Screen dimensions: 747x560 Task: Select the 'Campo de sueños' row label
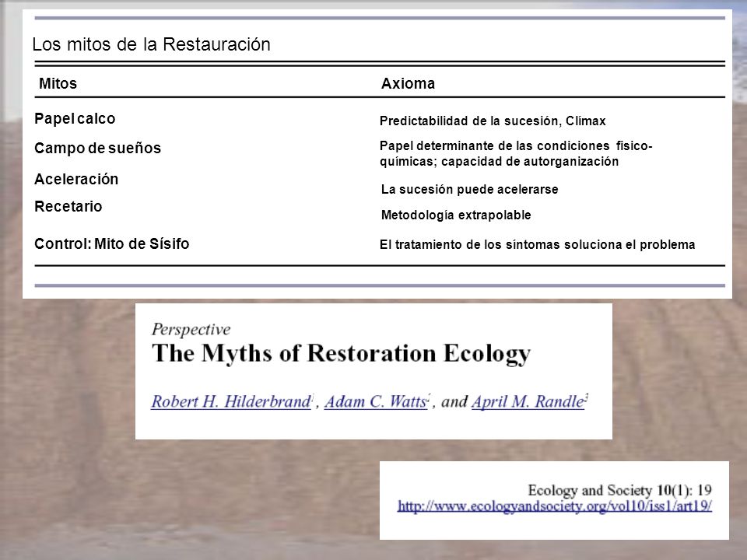98,148
